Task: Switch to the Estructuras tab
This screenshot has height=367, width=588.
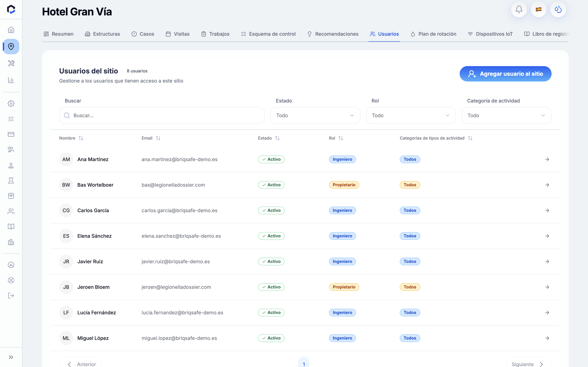Action: pyautogui.click(x=103, y=34)
